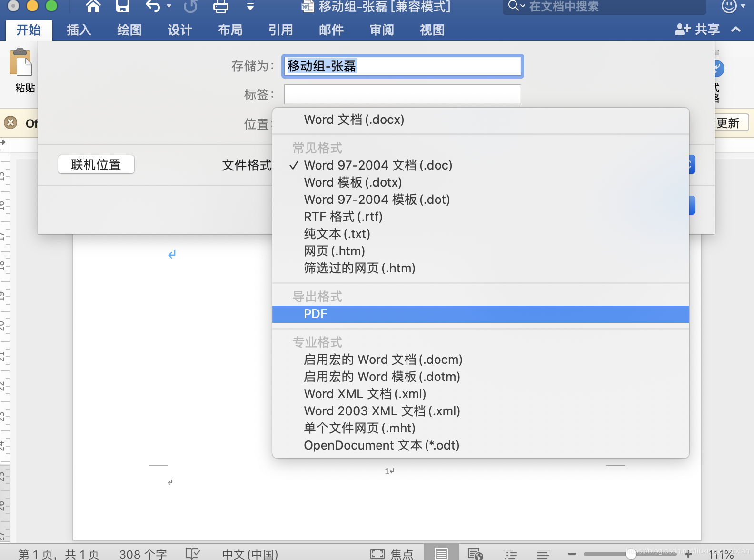Select 筛选过的网页 (.htm)

481,268
